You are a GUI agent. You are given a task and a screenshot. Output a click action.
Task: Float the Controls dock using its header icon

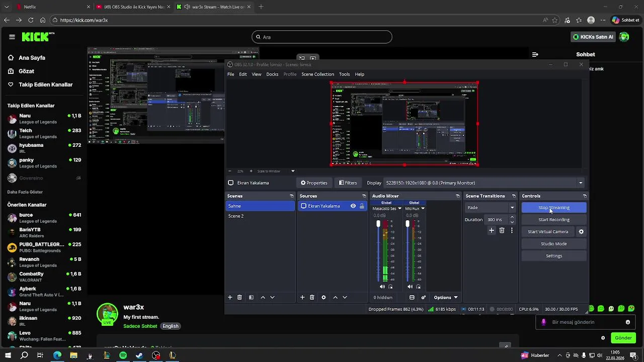[584, 196]
